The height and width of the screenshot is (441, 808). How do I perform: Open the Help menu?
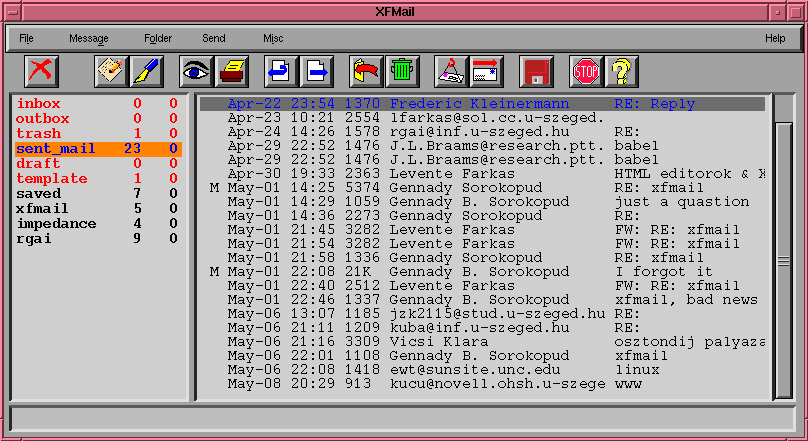coord(775,39)
